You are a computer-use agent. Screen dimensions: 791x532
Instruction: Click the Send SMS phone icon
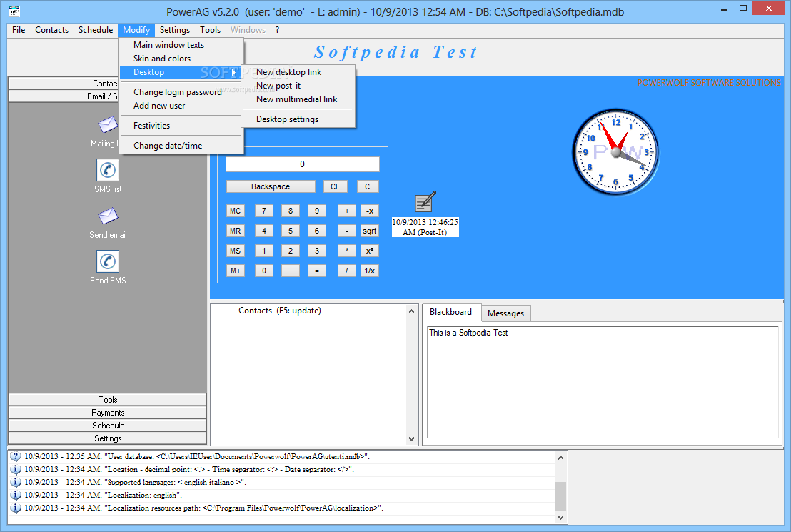click(x=108, y=261)
